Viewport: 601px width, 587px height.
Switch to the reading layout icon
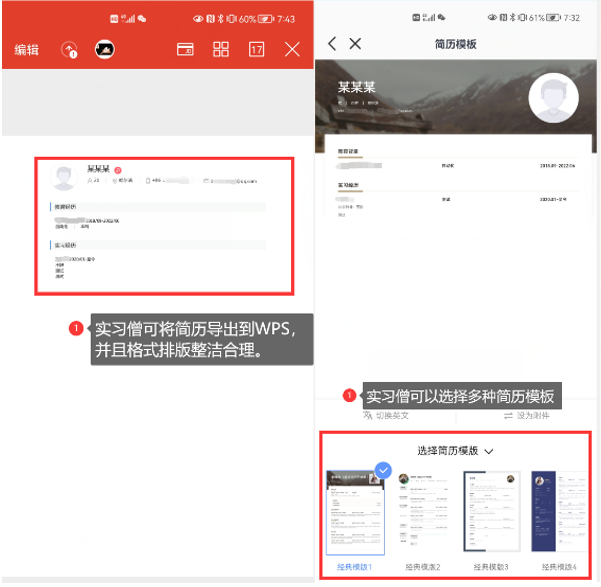[185, 49]
